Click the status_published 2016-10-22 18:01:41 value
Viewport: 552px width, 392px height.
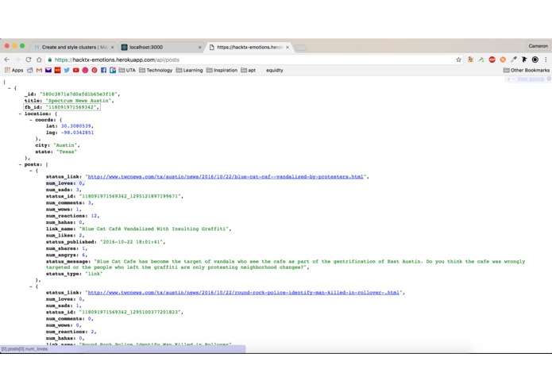(131, 242)
